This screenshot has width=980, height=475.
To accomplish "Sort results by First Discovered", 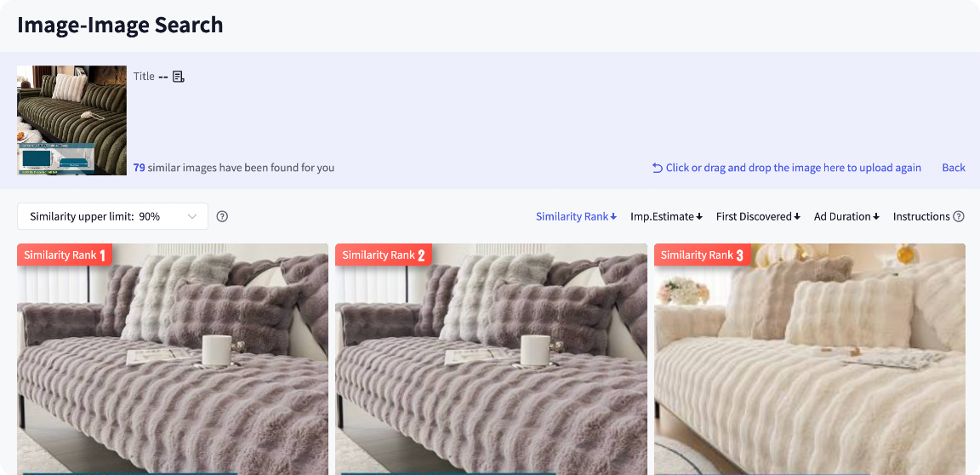I will click(x=758, y=216).
